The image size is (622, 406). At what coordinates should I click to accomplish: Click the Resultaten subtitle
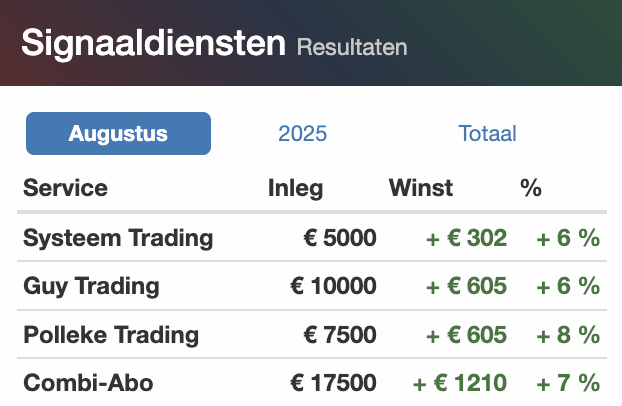pyautogui.click(x=352, y=47)
